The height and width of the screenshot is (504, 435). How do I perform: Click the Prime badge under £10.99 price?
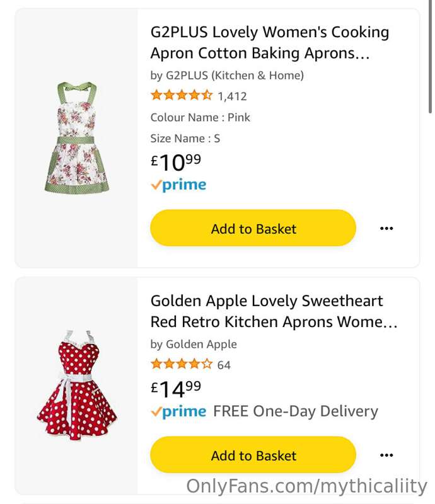pos(178,185)
